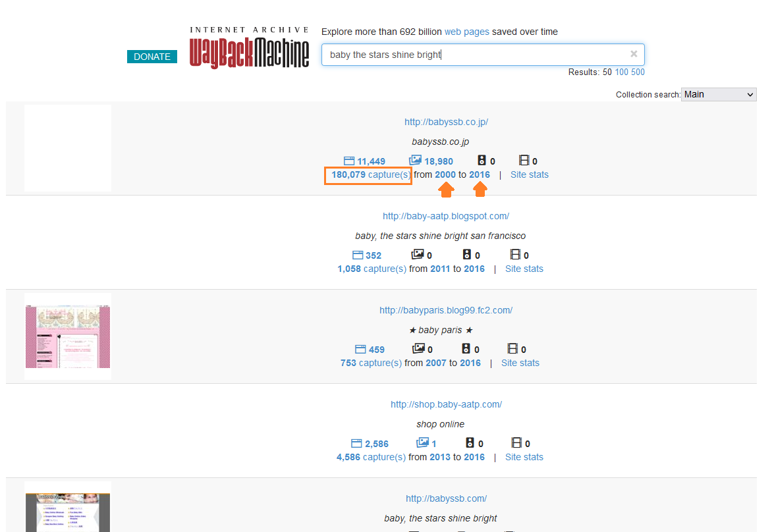Open the 2013 capture year for shop.baby-aatp.com

pyautogui.click(x=440, y=457)
